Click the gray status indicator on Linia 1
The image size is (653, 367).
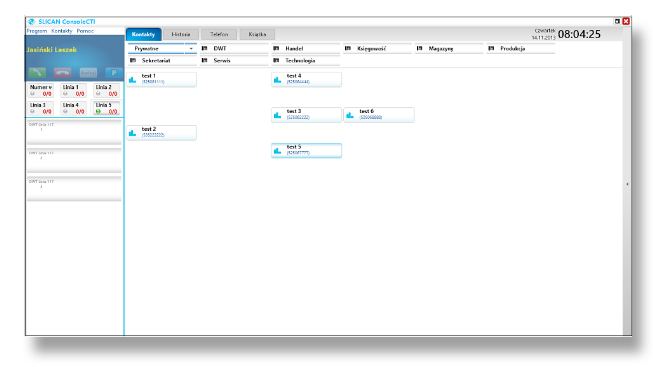click(x=65, y=94)
